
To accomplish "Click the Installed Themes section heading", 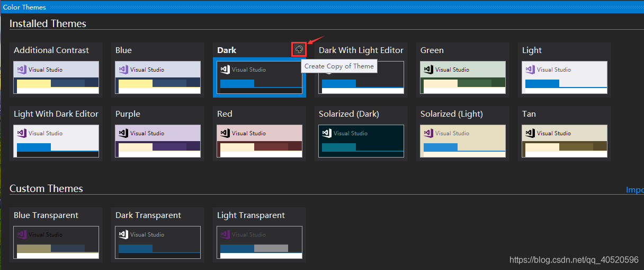I will click(48, 23).
